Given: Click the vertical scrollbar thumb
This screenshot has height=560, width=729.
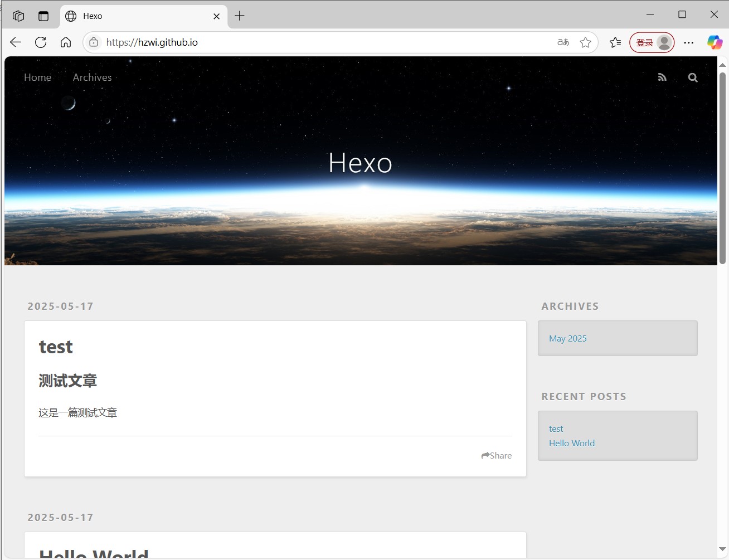Looking at the screenshot, I should 722,167.
